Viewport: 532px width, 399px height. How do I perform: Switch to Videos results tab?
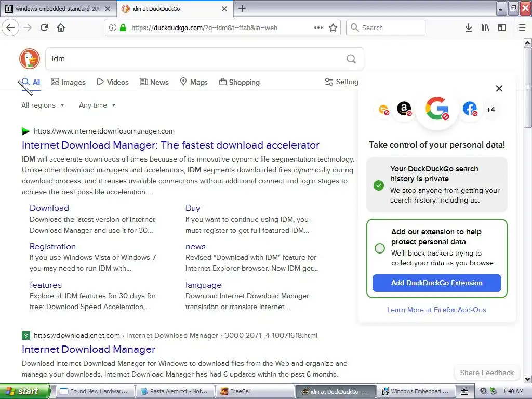(113, 82)
